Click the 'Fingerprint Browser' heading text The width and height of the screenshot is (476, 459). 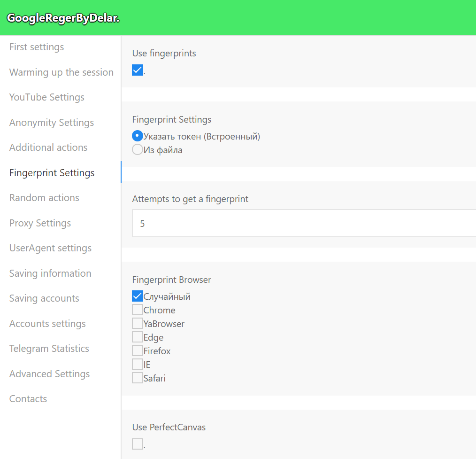[171, 280]
